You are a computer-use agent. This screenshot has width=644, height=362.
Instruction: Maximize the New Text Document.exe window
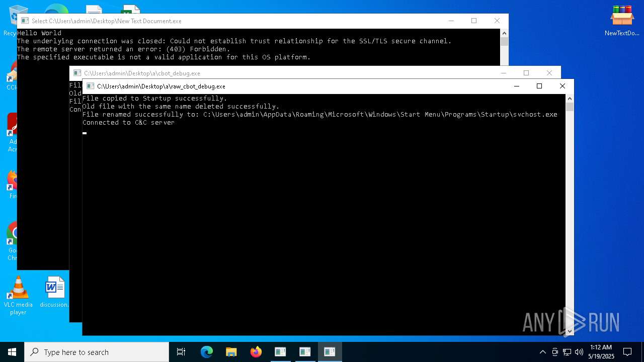pos(474,21)
